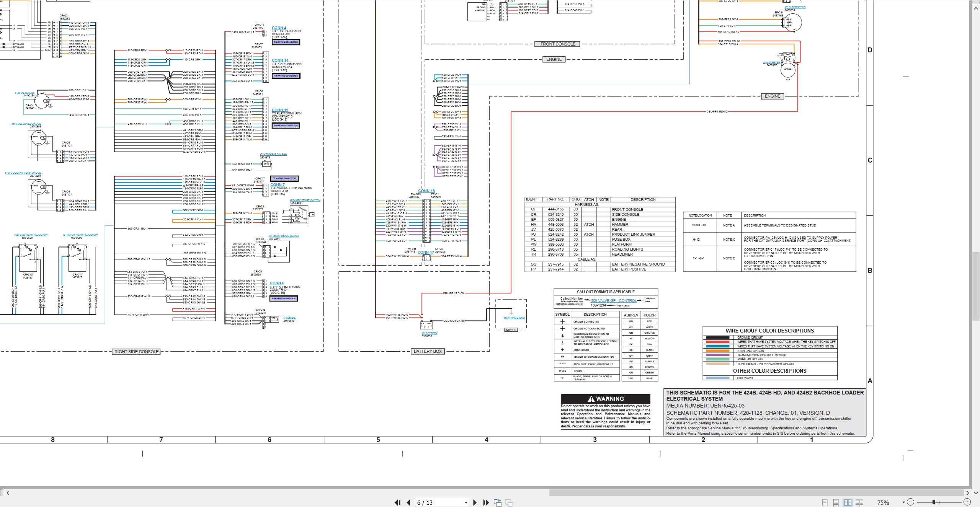Go to the next page
980x507 pixels.
click(475, 502)
